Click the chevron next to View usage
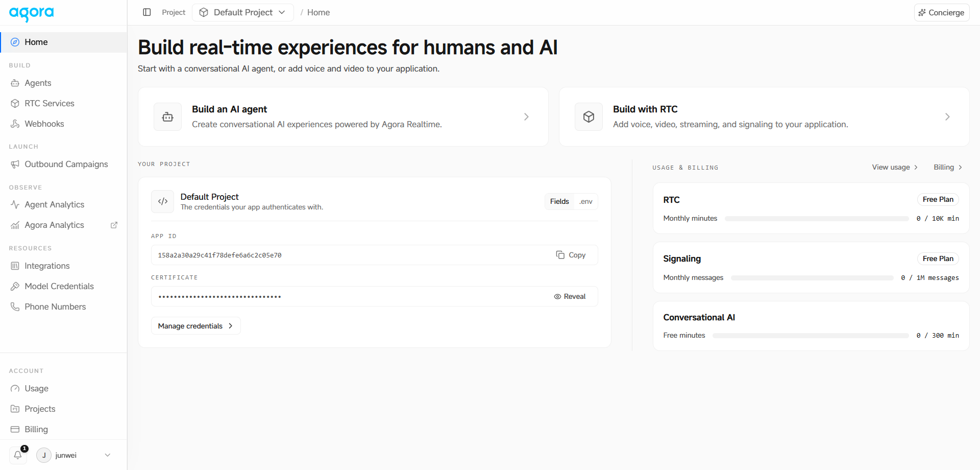The width and height of the screenshot is (980, 470). coord(916,168)
